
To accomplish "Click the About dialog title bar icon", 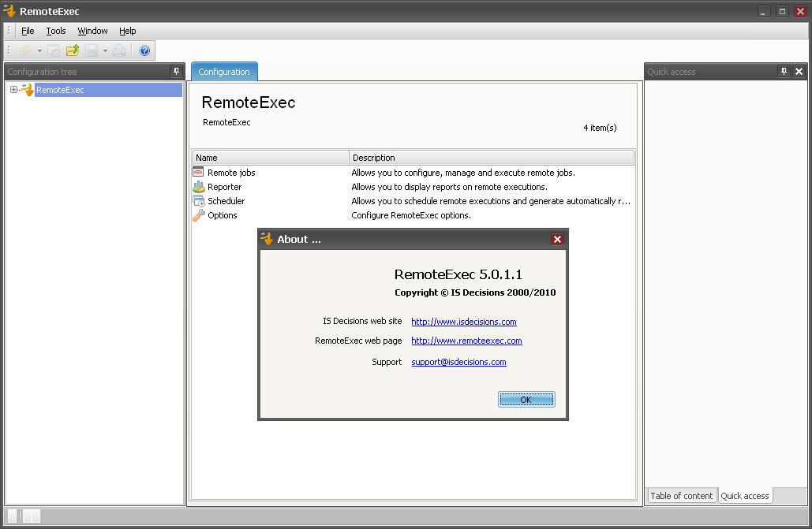I will 267,239.
